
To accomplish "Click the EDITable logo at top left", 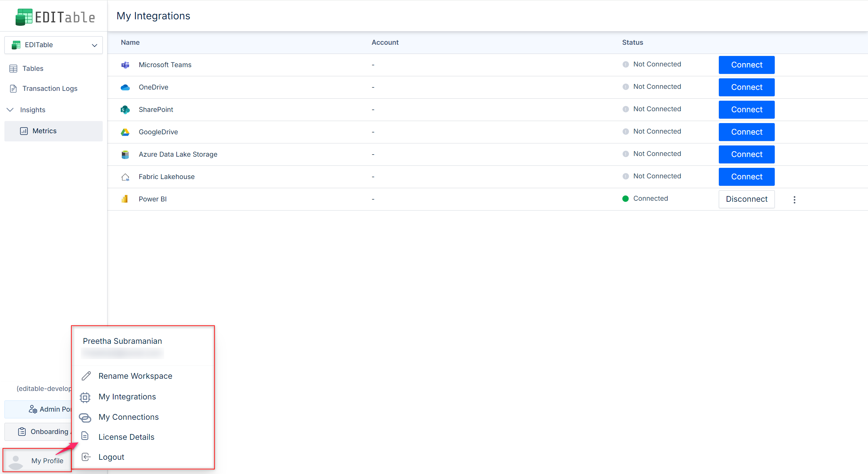I will tap(55, 17).
